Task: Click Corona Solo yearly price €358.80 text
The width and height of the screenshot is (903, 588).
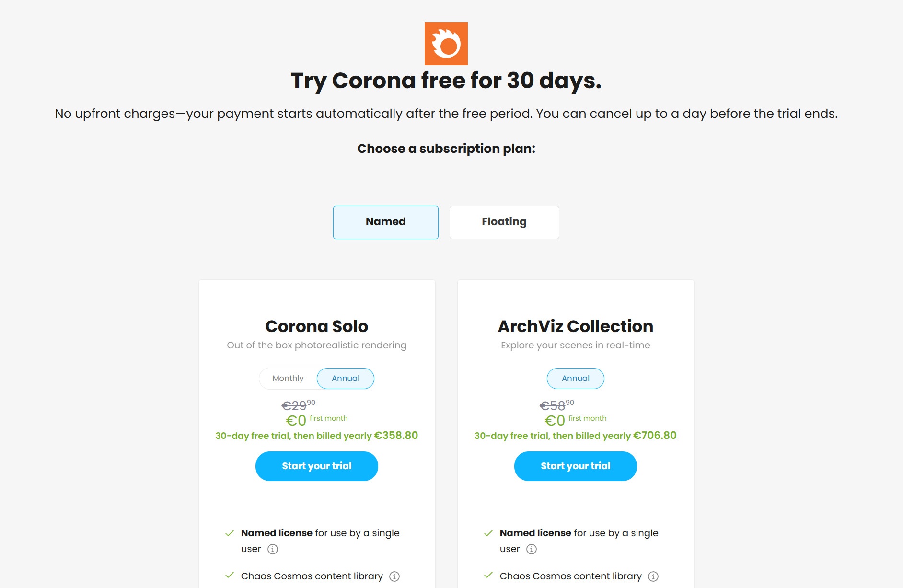Action: coord(396,436)
